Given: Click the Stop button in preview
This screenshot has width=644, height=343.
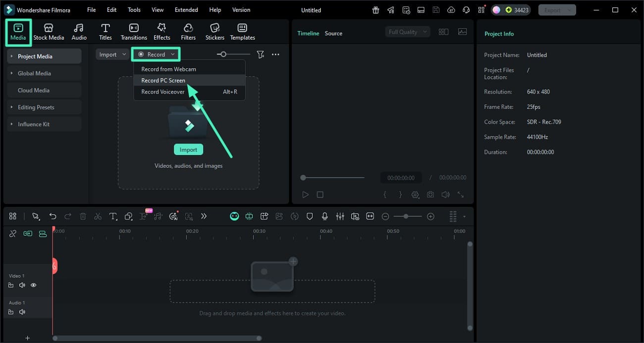Looking at the screenshot, I should coord(320,195).
